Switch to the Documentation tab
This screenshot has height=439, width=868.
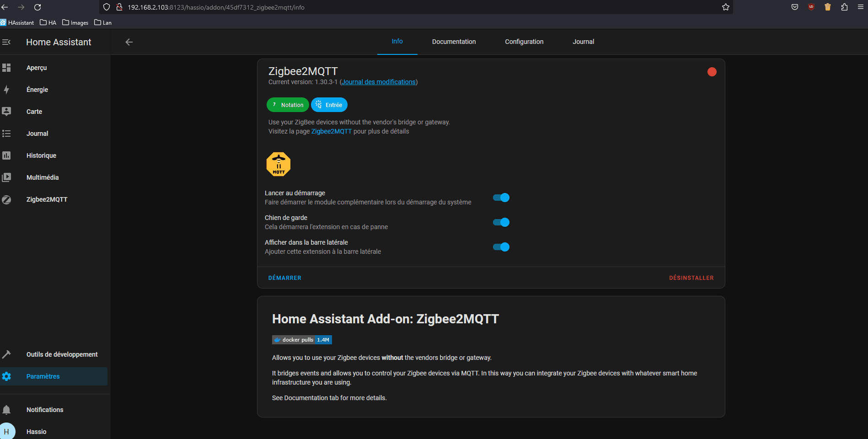tap(454, 42)
